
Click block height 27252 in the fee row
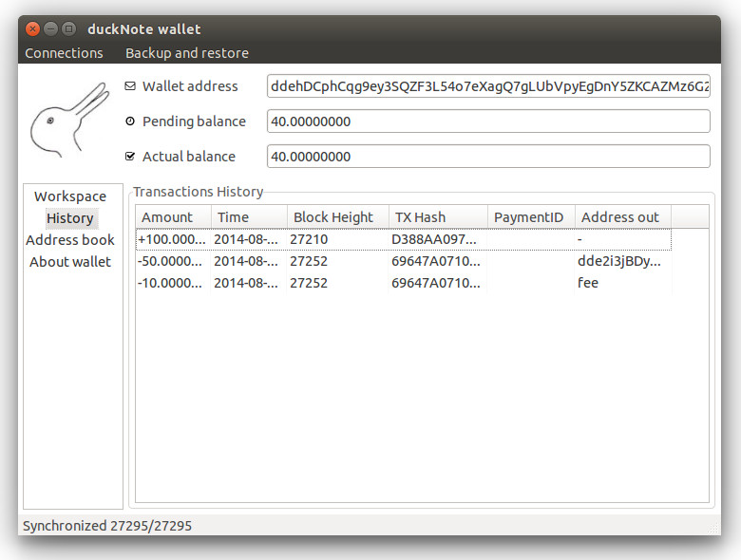pos(338,283)
